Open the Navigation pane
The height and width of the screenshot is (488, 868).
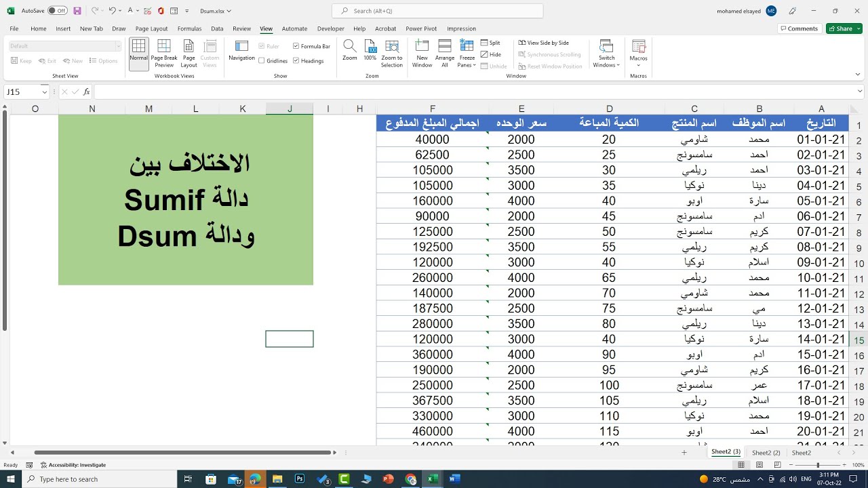point(241,50)
